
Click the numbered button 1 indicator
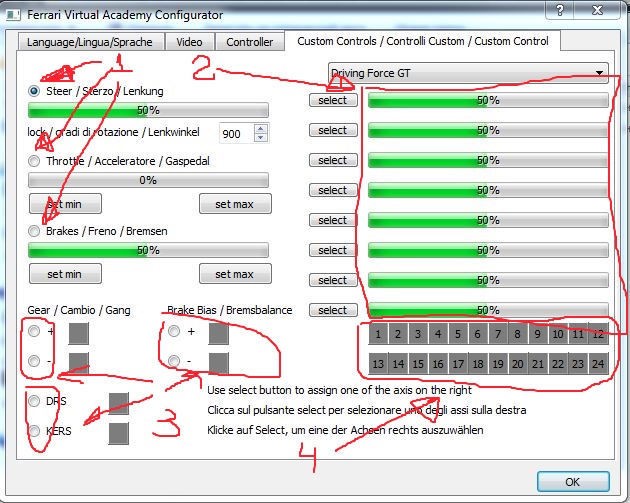point(377,335)
